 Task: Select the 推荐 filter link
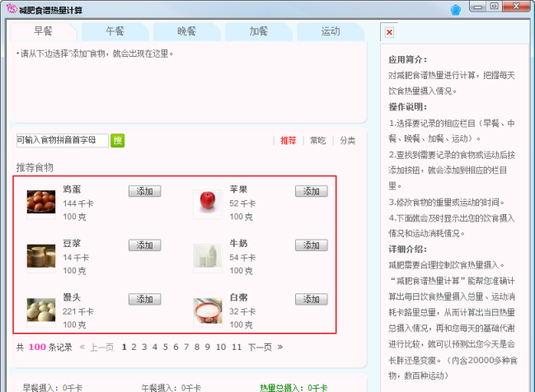click(288, 141)
